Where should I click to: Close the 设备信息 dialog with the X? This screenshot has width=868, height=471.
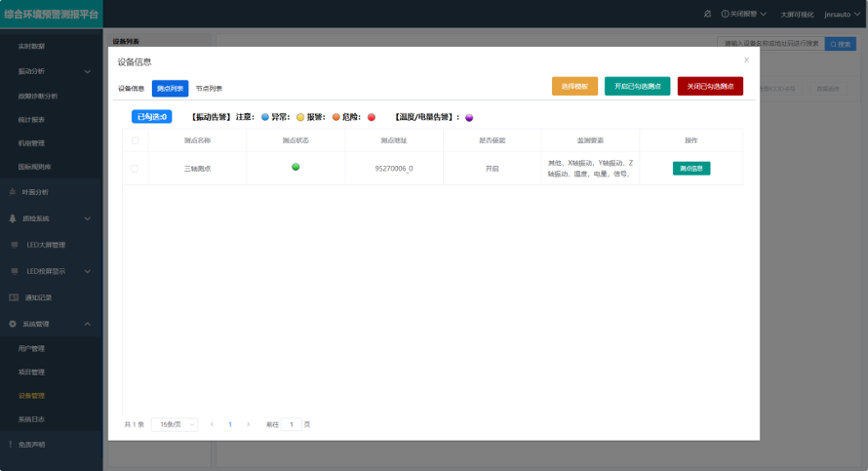(x=746, y=59)
